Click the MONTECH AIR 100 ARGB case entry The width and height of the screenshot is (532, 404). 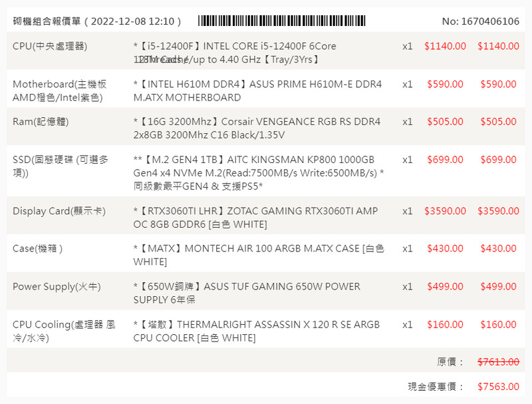tap(259, 255)
